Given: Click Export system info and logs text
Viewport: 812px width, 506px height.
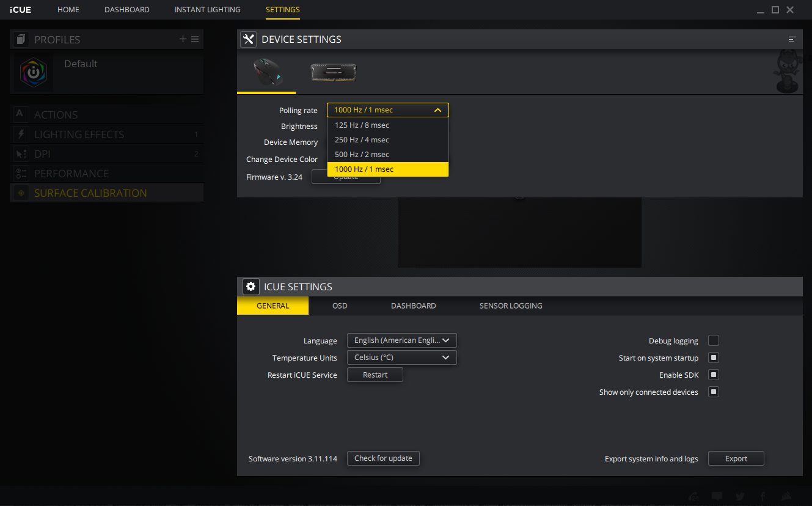Looking at the screenshot, I should point(651,458).
